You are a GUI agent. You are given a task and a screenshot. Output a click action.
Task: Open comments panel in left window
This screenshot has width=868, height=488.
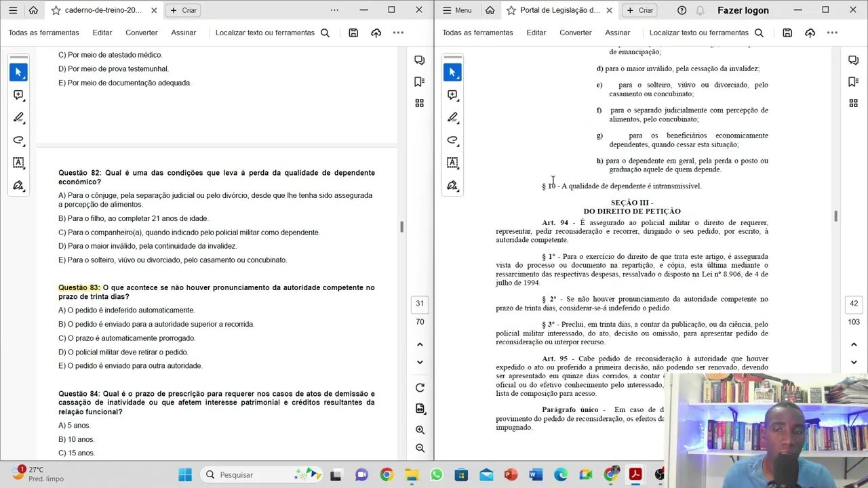(420, 60)
